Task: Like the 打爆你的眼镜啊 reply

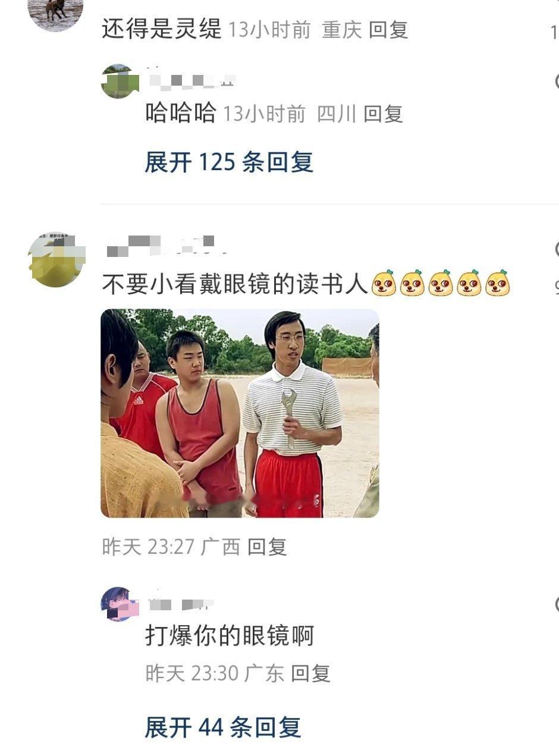Action: pos(556,604)
